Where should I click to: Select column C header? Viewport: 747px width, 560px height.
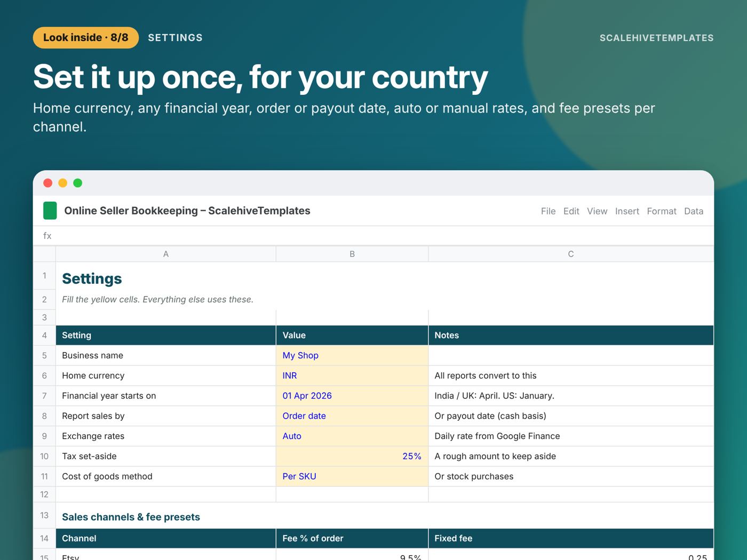(571, 254)
